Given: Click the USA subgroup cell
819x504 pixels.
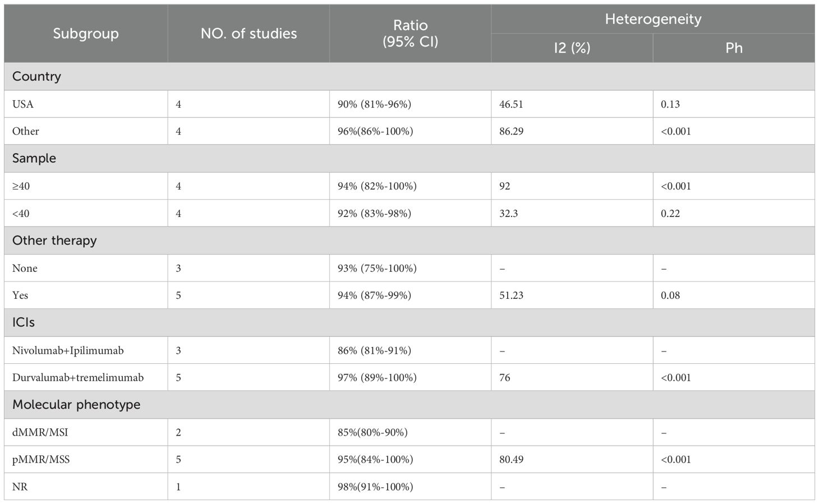Looking at the screenshot, I should (86, 104).
